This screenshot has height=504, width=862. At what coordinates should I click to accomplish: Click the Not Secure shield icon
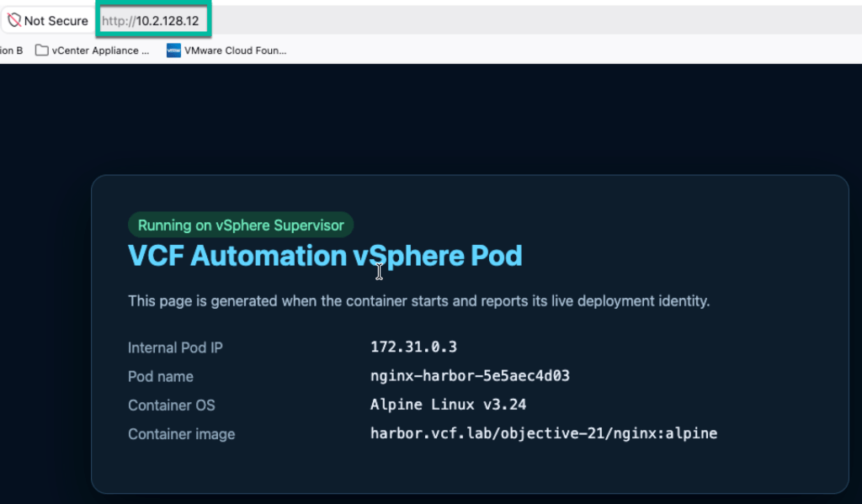(x=14, y=20)
